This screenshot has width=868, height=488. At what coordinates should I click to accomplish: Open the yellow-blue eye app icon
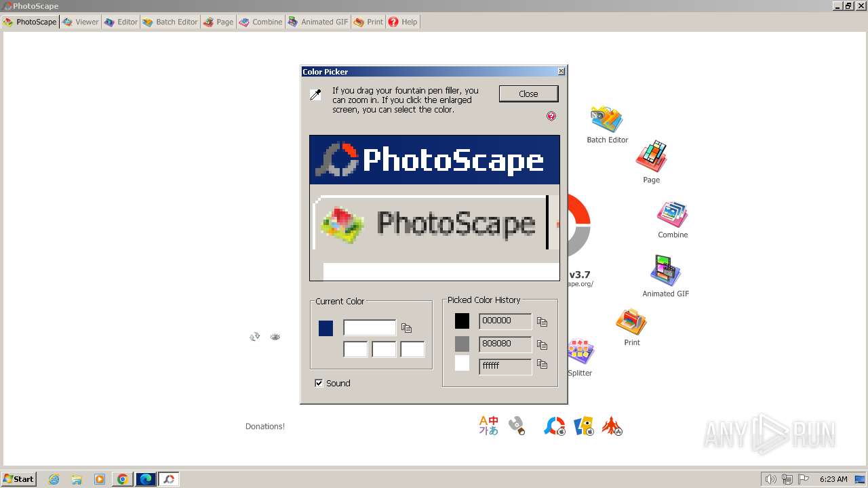pyautogui.click(x=584, y=426)
